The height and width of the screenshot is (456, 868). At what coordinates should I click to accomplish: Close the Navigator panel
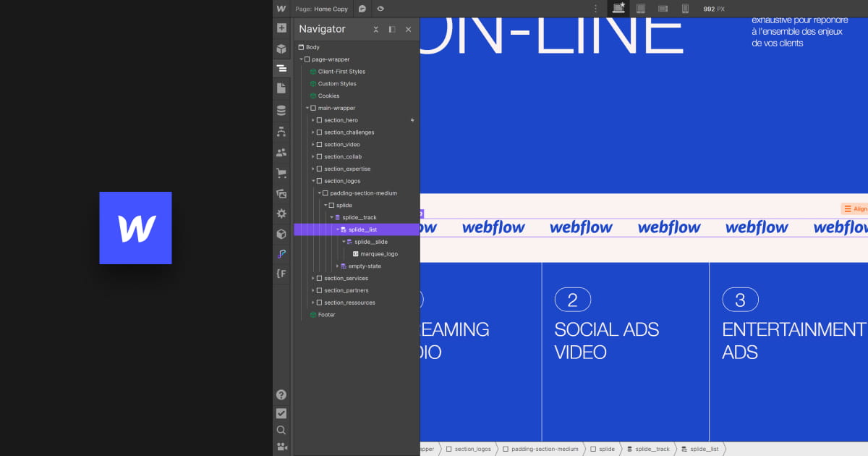pos(408,30)
